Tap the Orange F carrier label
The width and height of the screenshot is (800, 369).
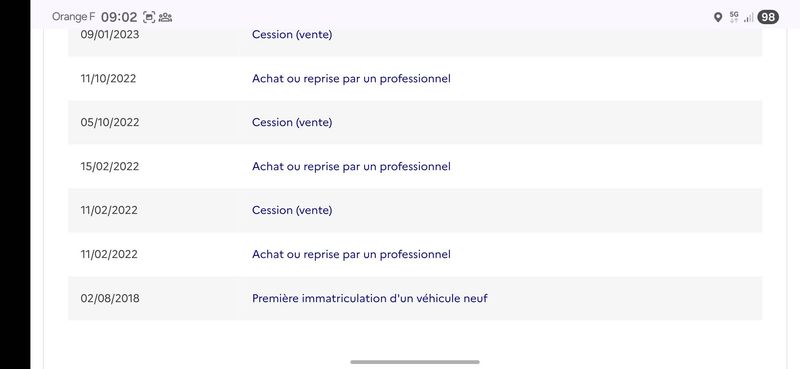[73, 17]
